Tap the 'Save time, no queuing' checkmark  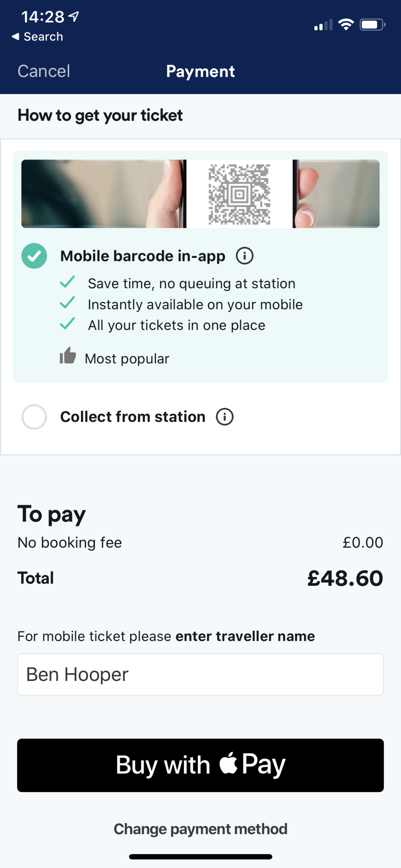pos(67,282)
